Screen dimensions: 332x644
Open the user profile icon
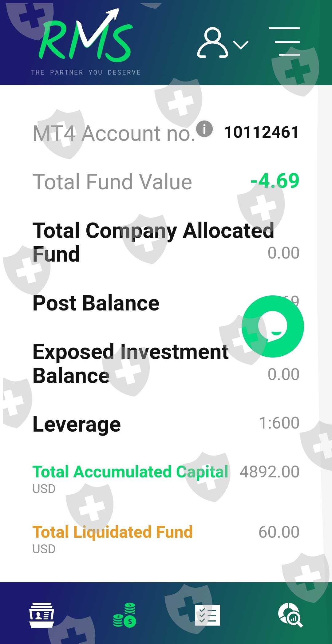(212, 43)
